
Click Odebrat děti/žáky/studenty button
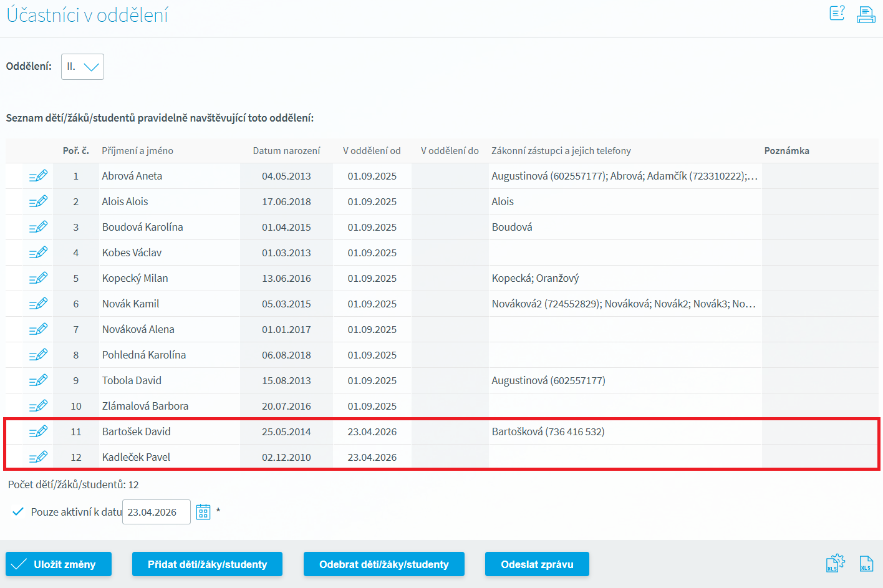[x=384, y=564]
